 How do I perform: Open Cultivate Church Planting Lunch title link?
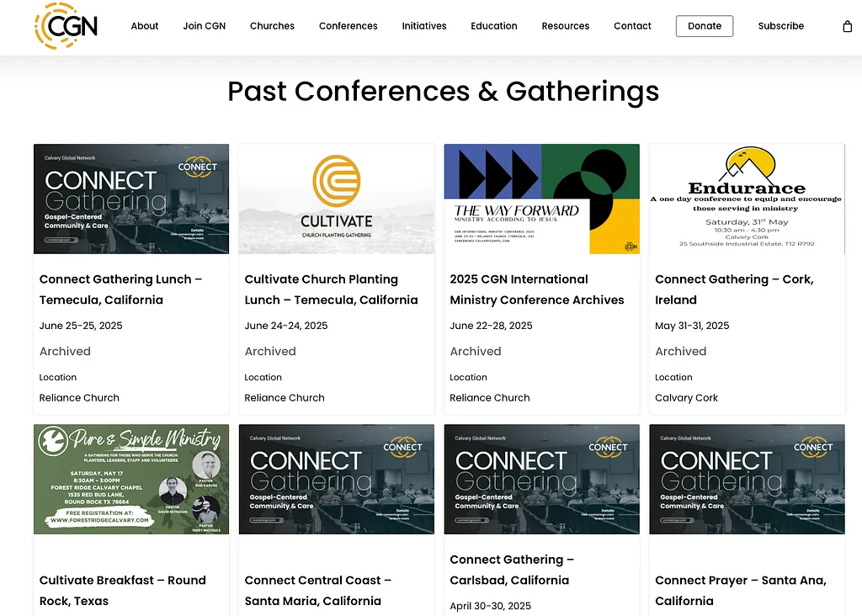click(331, 289)
